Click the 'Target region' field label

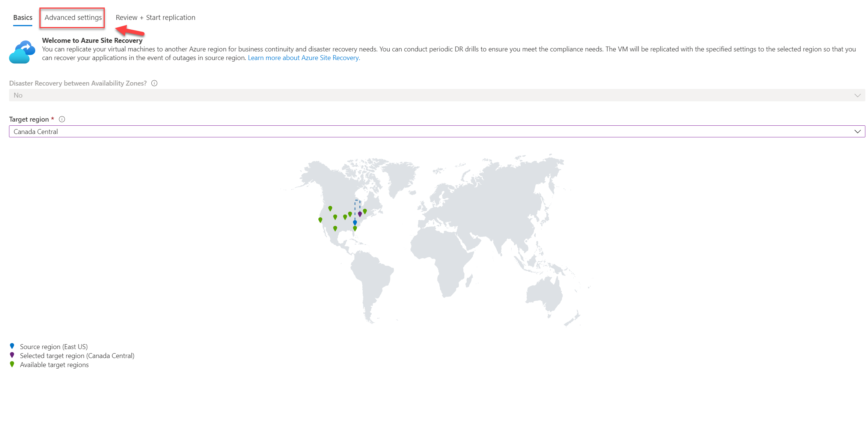[29, 119]
